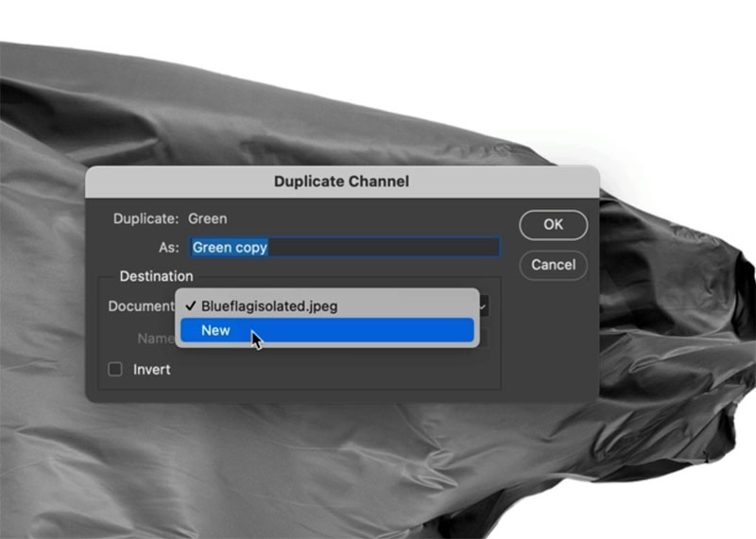Screen dimensions: 756x539
Task: Click the Invert label text
Action: click(x=151, y=370)
